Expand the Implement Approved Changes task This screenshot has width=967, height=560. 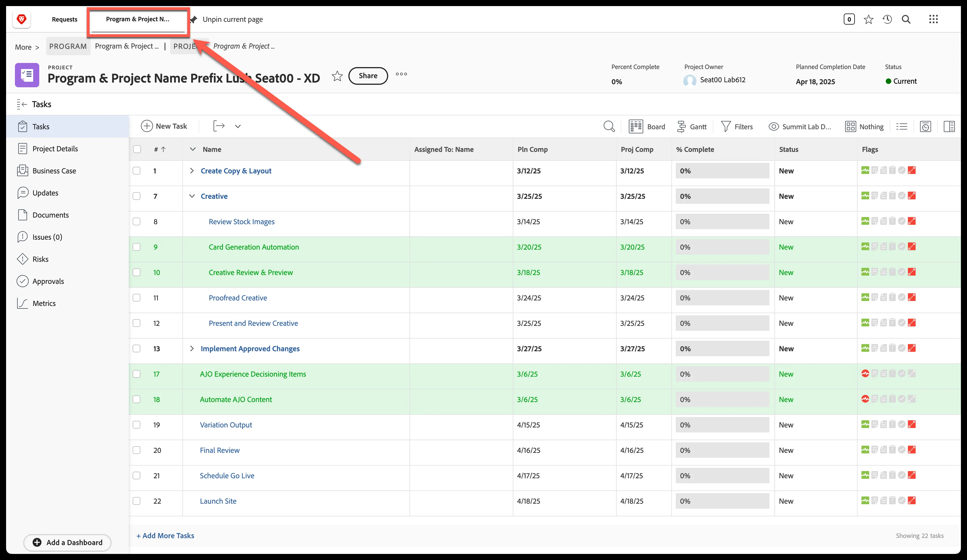tap(192, 349)
